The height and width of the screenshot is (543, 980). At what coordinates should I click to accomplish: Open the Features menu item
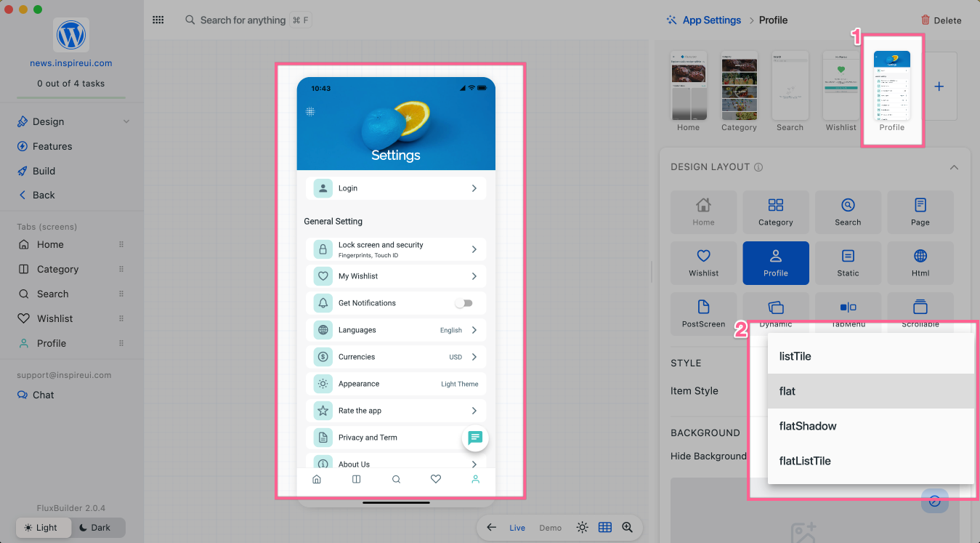(52, 146)
